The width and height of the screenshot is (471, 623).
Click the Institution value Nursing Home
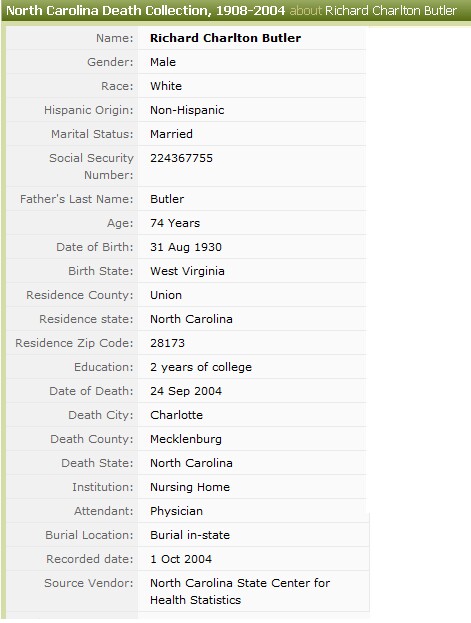click(190, 487)
